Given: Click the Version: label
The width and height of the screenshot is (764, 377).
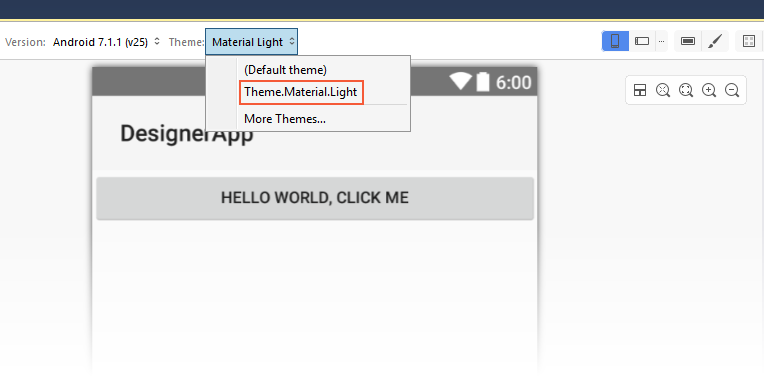Looking at the screenshot, I should tap(25, 42).
